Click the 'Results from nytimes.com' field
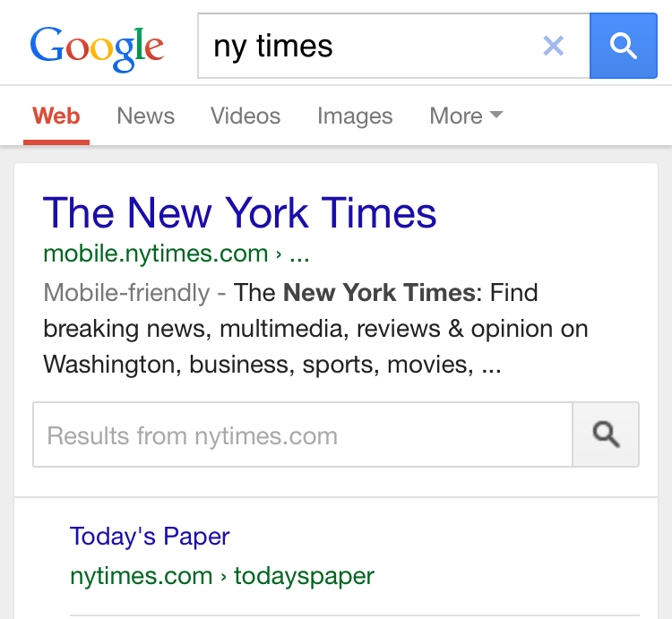672x619 pixels. [303, 435]
